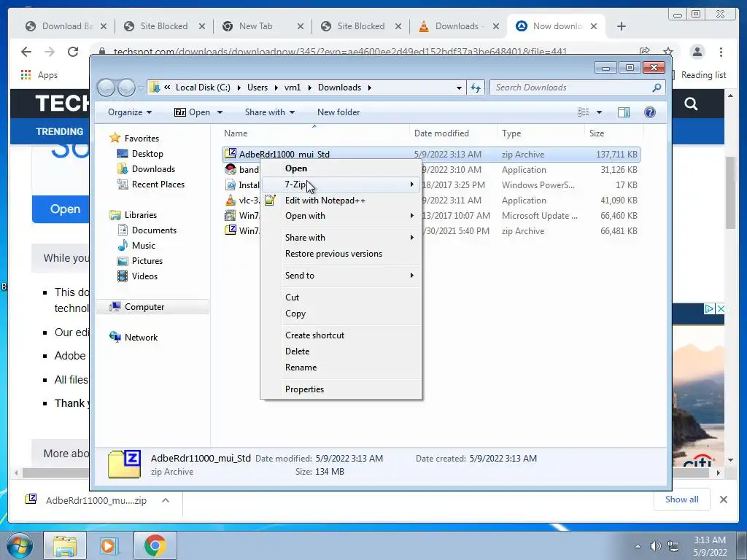Expand Open with submenu in context menu
The width and height of the screenshot is (747, 560).
click(341, 216)
